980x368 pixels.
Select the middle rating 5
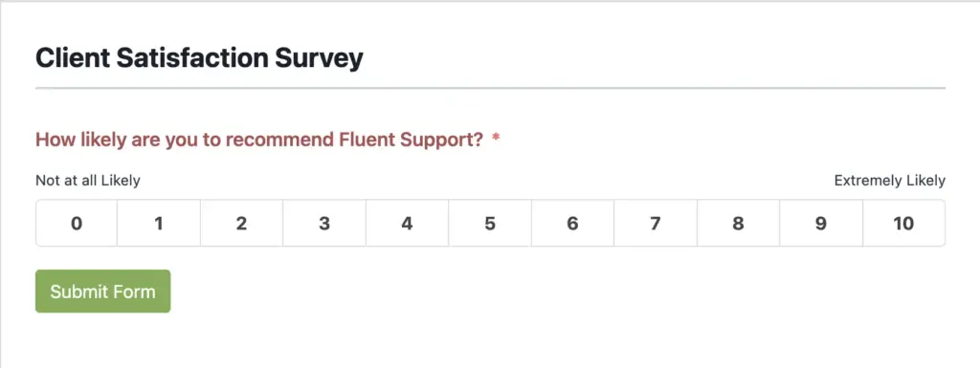click(x=490, y=224)
